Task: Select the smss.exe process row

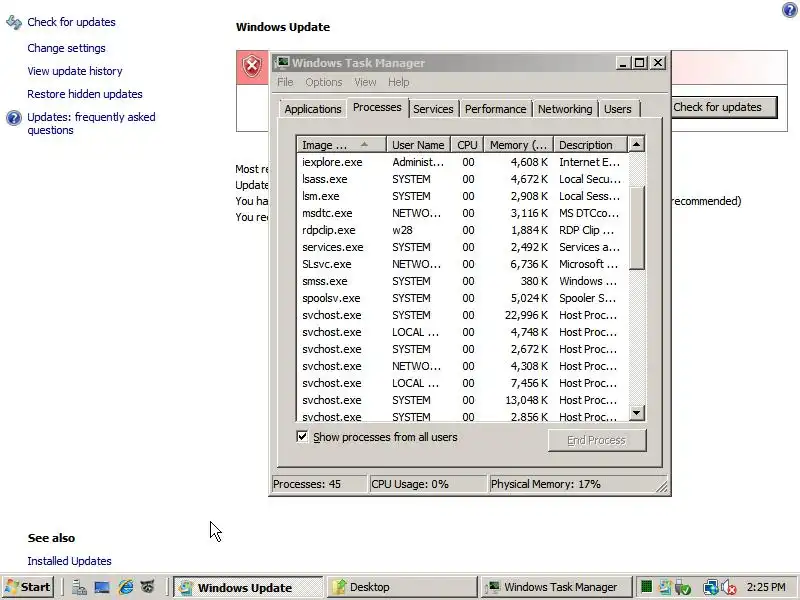Action: [462, 281]
